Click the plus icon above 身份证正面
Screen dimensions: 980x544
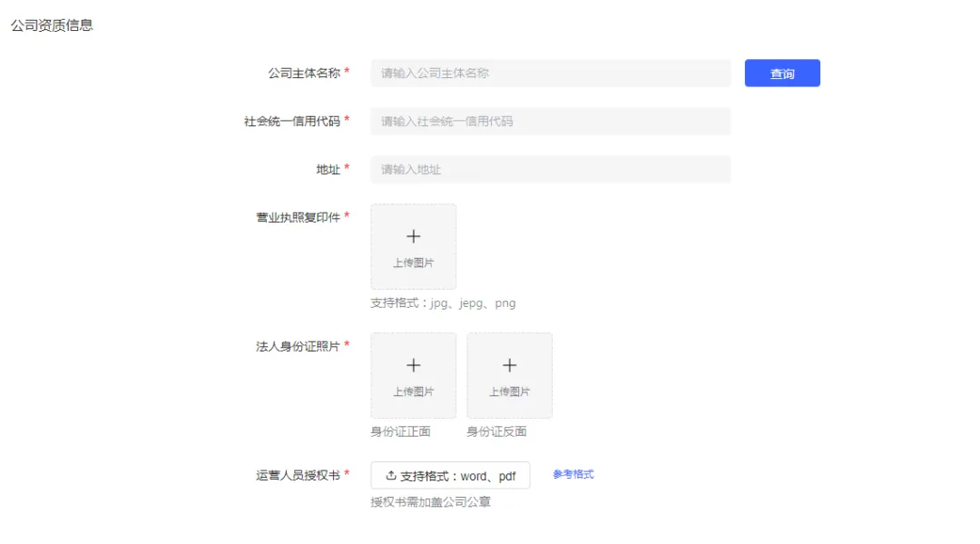413,366
